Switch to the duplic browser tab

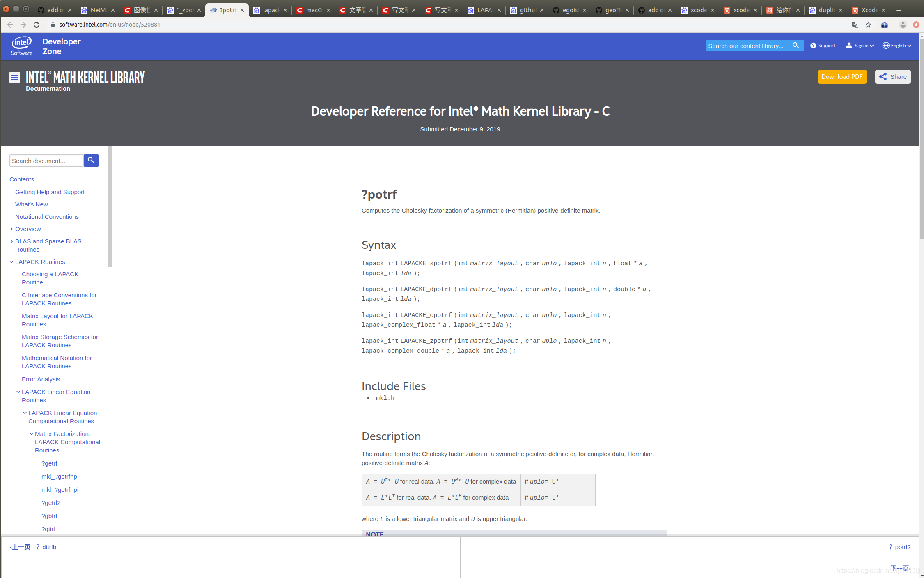coord(825,10)
